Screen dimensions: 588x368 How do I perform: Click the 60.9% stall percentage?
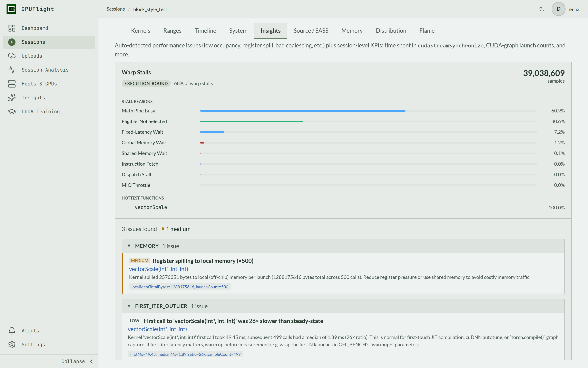pos(558,111)
